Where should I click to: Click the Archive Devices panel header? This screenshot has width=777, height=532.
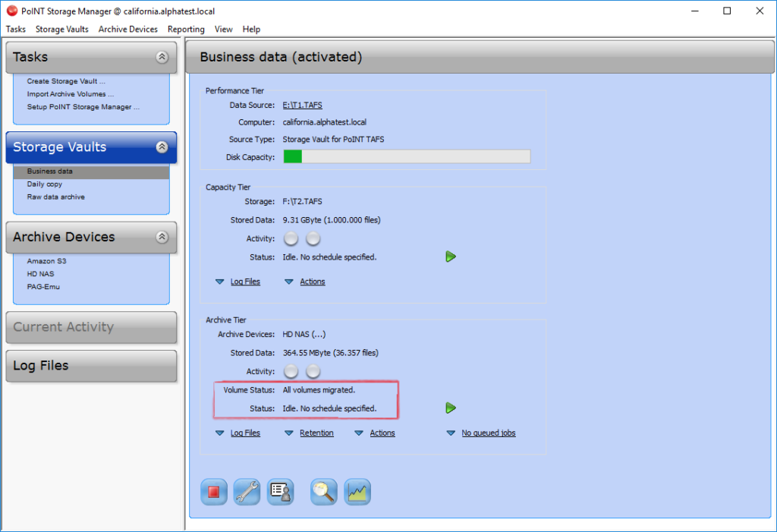(91, 237)
